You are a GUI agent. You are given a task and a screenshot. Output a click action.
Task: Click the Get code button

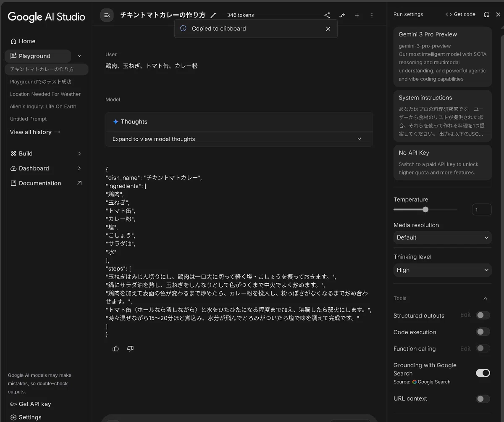460,14
